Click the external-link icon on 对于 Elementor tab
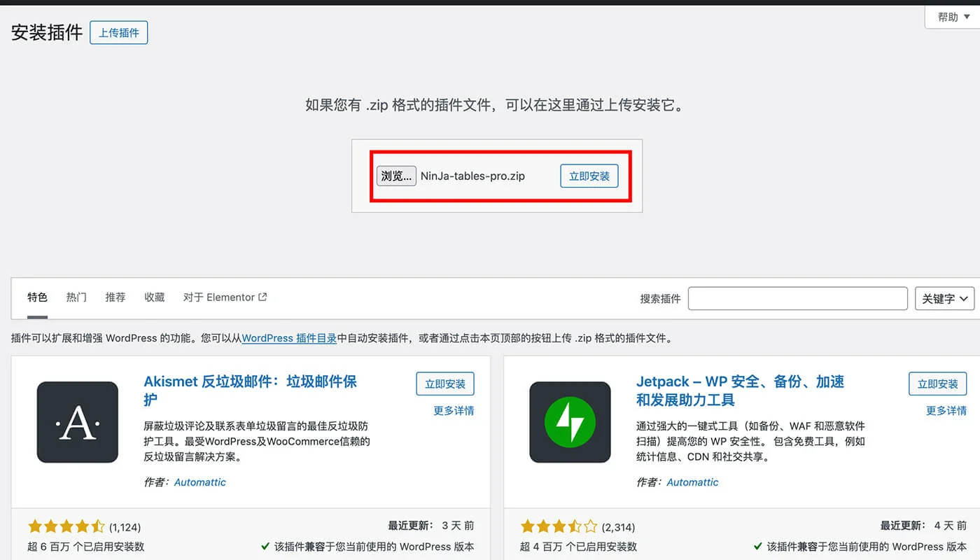This screenshot has height=560, width=980. 264,296
